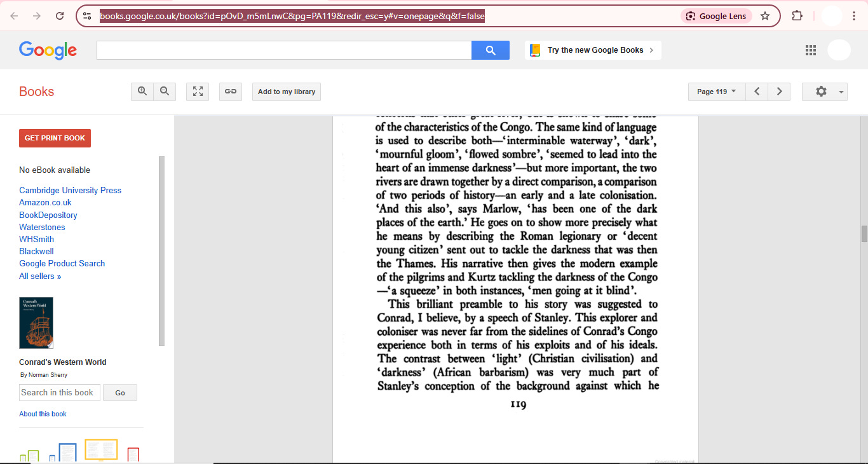Open the settings gear dropdown
This screenshot has height=464, width=868.
[x=825, y=92]
